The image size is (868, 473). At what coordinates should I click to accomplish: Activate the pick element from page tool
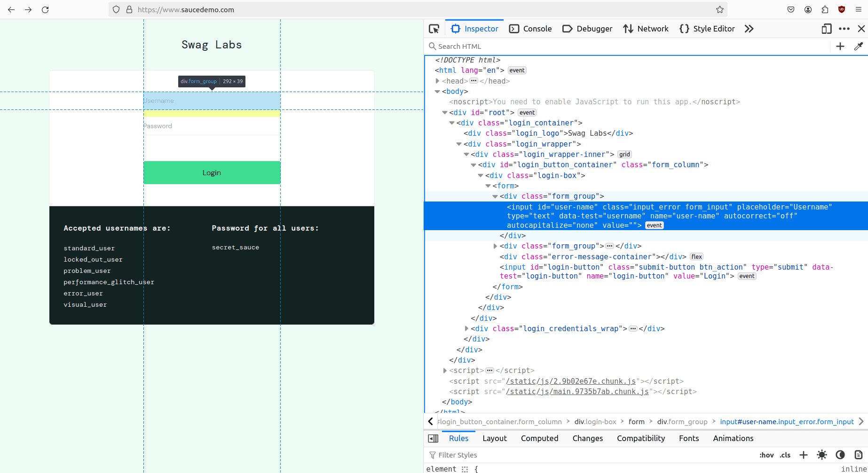tap(434, 29)
